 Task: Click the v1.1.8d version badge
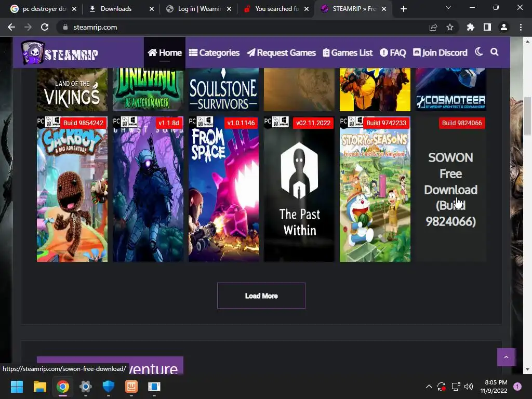(169, 123)
